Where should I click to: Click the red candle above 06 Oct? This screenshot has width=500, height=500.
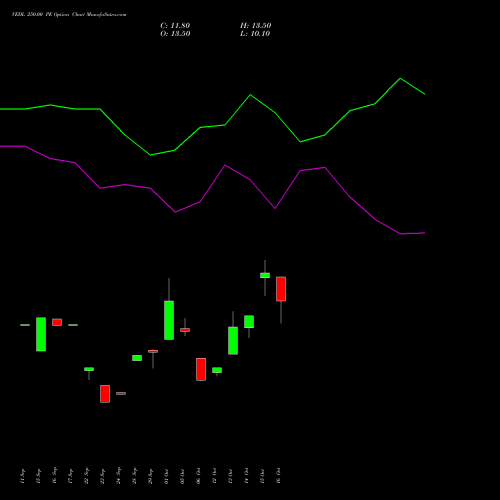(201, 369)
